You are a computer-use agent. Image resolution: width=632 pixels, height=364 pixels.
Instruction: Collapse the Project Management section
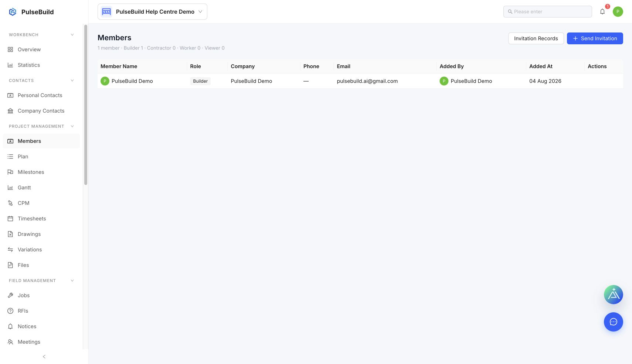pyautogui.click(x=72, y=126)
